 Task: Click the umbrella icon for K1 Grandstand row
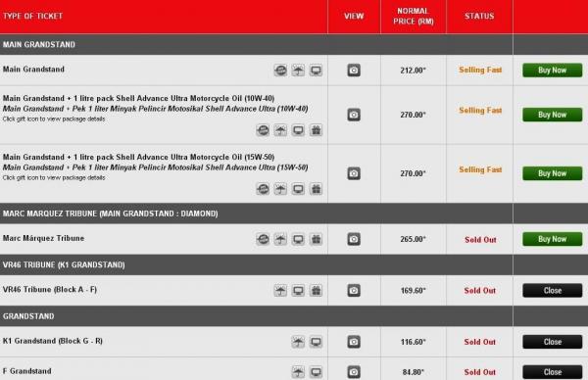coord(298,342)
